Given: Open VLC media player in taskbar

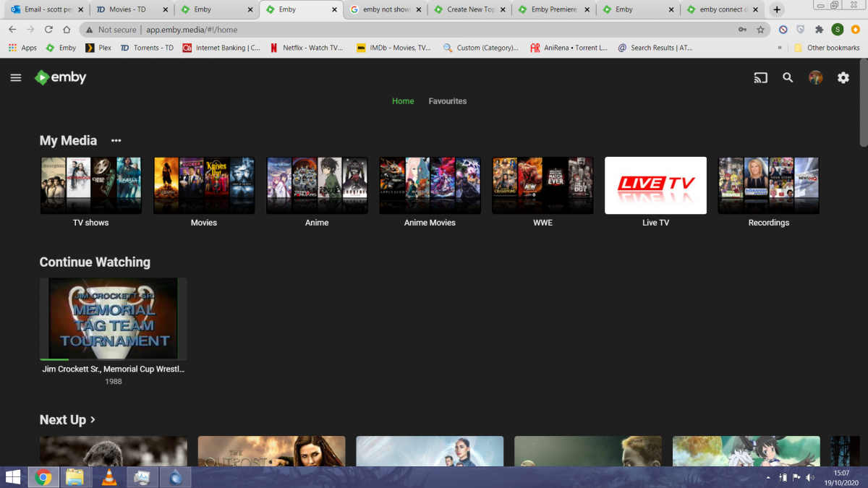Looking at the screenshot, I should [109, 477].
